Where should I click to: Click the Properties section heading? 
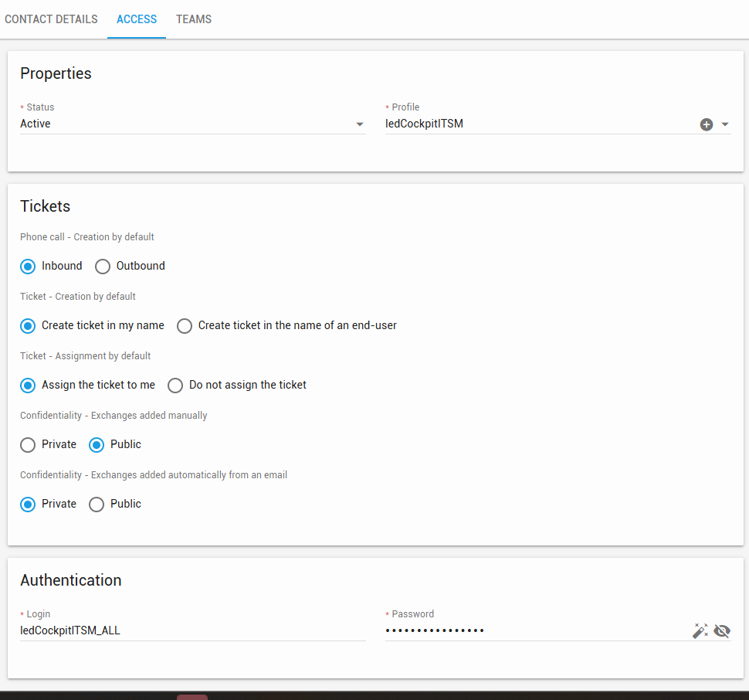[56, 73]
